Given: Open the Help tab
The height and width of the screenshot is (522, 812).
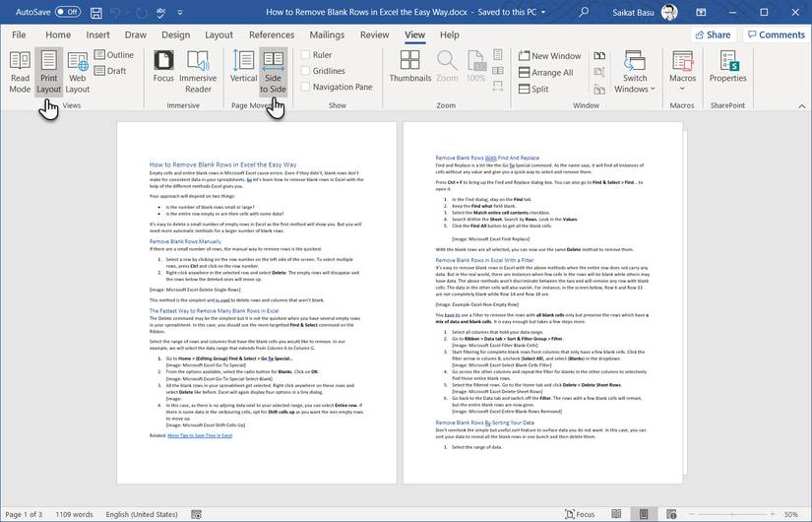Looking at the screenshot, I should [x=450, y=34].
